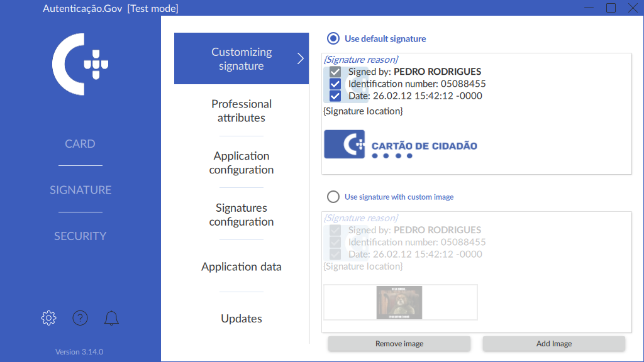
Task: Switch to the Professional attributes tab
Action: click(241, 111)
